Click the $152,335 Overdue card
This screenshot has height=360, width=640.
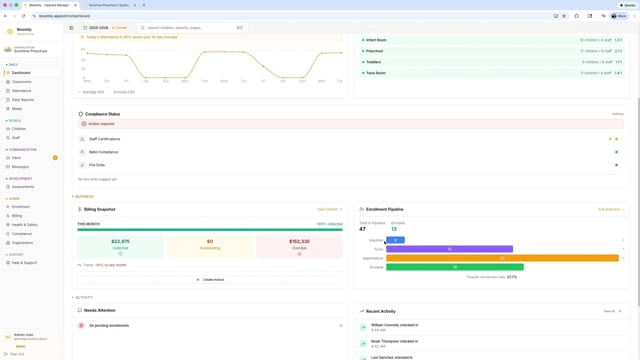coord(299,247)
